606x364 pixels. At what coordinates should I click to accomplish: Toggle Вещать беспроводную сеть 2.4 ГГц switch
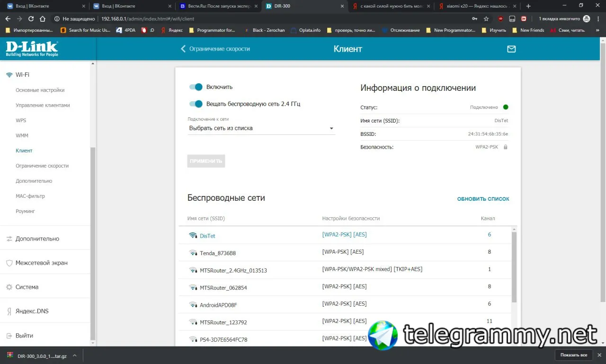pyautogui.click(x=196, y=104)
